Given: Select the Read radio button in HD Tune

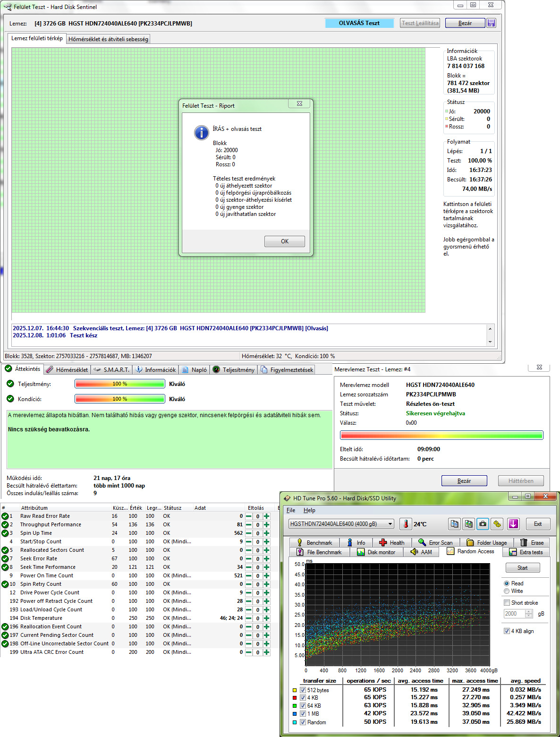Looking at the screenshot, I should click(x=507, y=583).
